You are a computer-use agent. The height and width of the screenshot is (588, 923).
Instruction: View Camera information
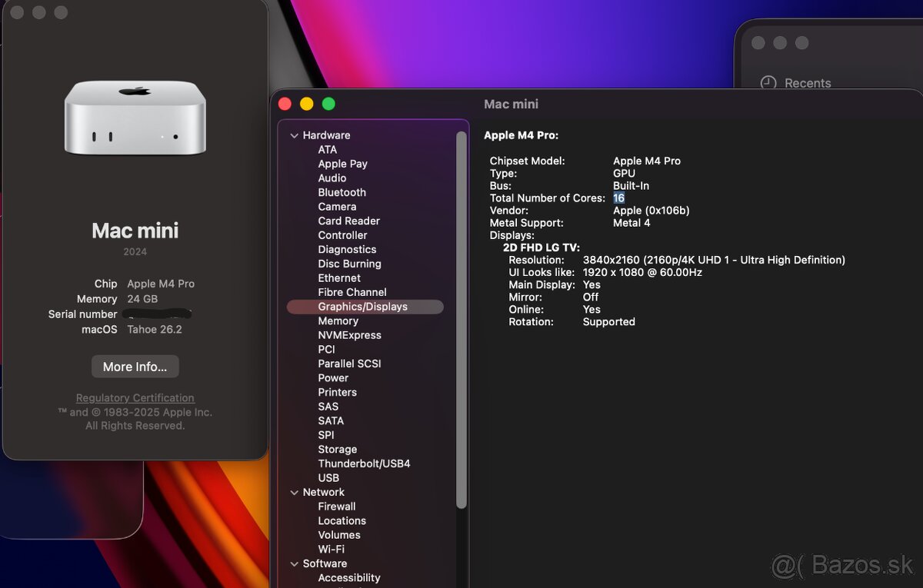point(337,206)
